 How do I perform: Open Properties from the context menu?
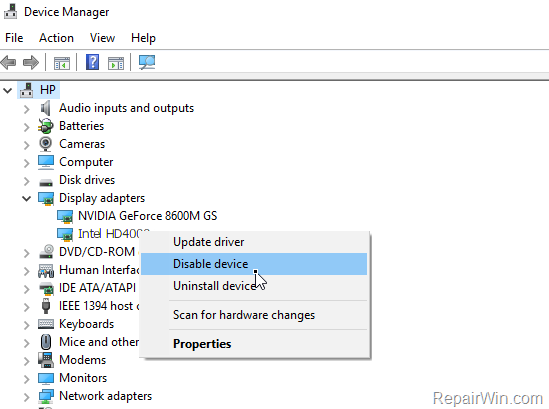[202, 344]
